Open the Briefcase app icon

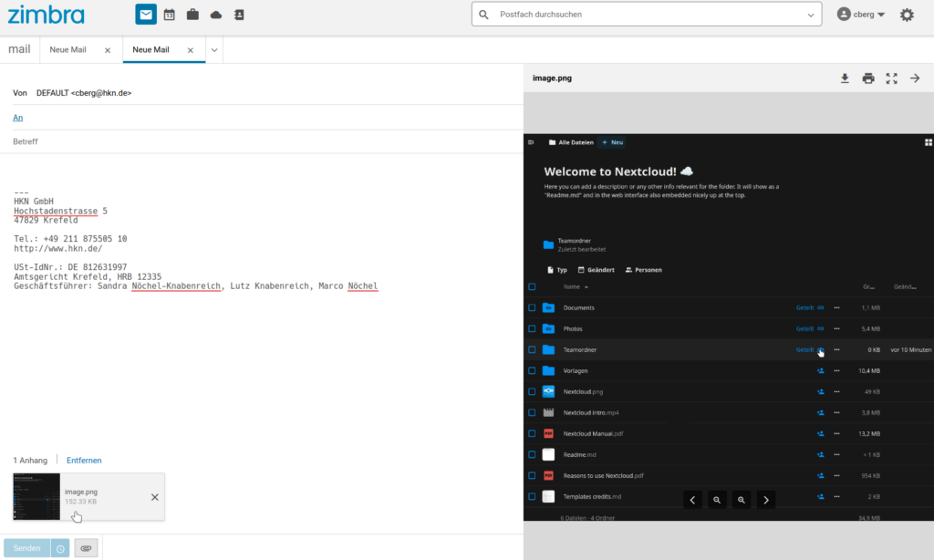[192, 15]
